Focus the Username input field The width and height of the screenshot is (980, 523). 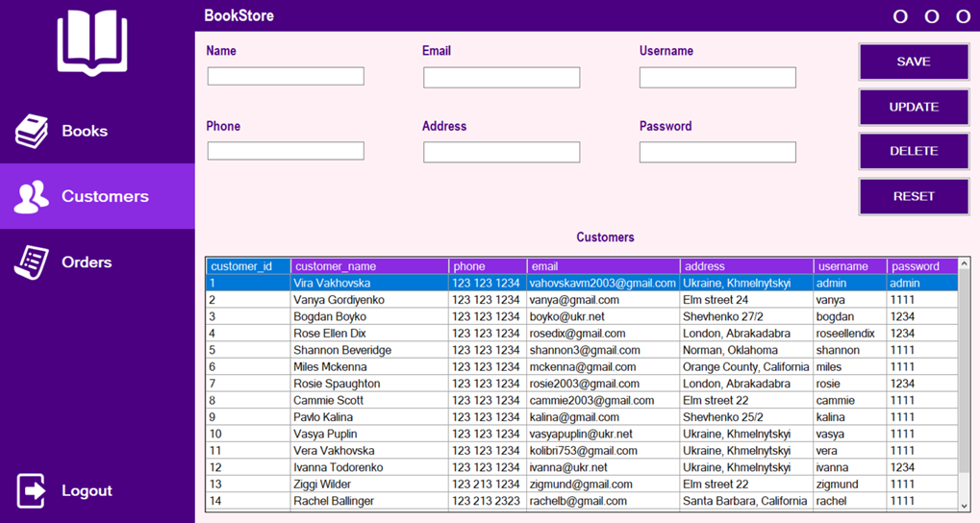pos(717,78)
